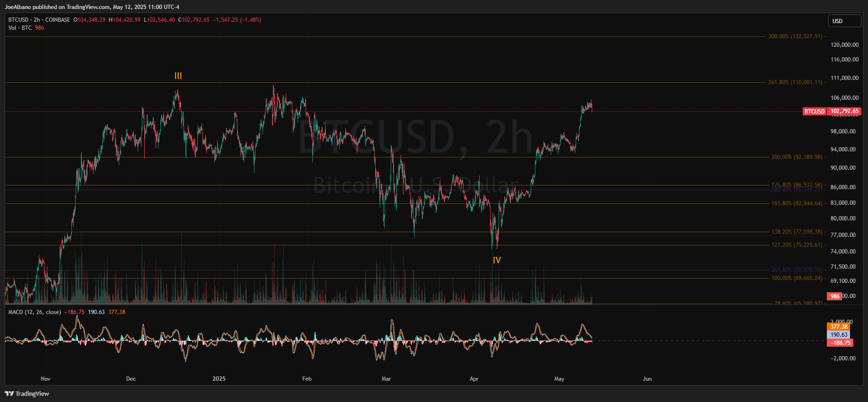Click the wave IV label on the chart

(x=497, y=260)
